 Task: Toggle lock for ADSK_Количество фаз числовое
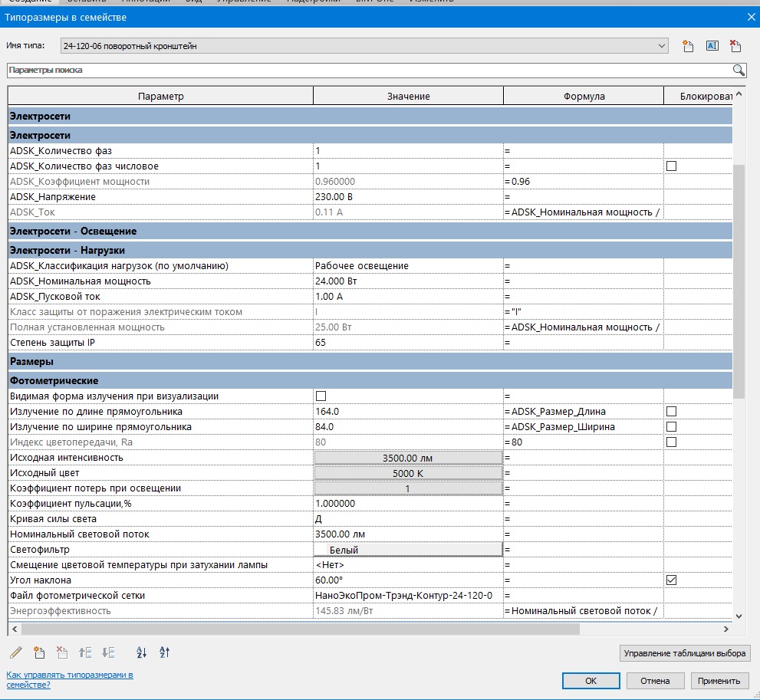click(x=671, y=166)
